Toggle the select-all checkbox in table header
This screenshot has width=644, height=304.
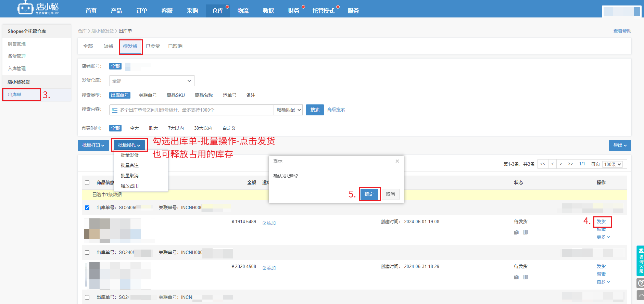(87, 183)
